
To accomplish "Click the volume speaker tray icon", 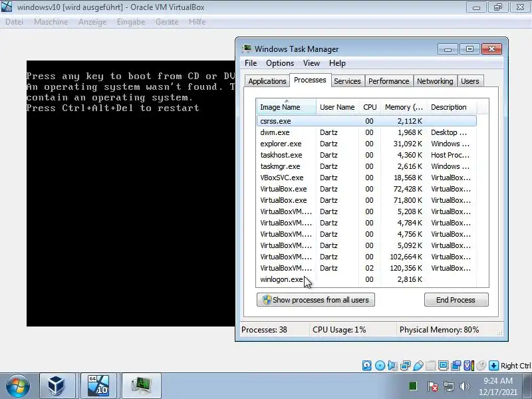I will pyautogui.click(x=464, y=386).
